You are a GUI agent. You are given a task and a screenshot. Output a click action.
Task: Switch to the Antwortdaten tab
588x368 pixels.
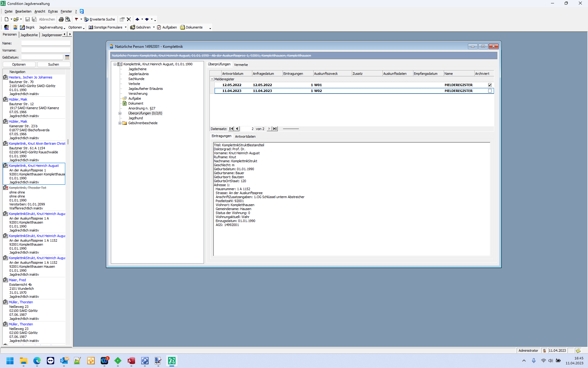click(245, 136)
